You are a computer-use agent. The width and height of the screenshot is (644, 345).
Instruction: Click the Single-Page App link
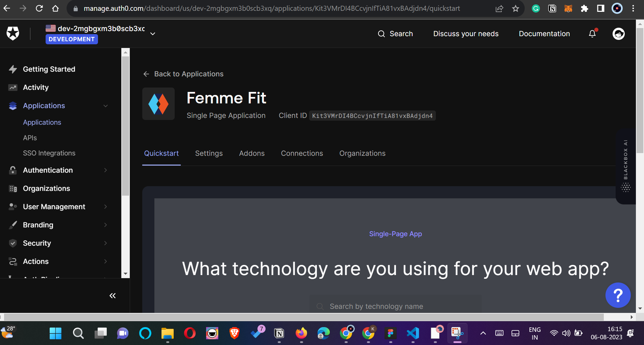point(395,234)
